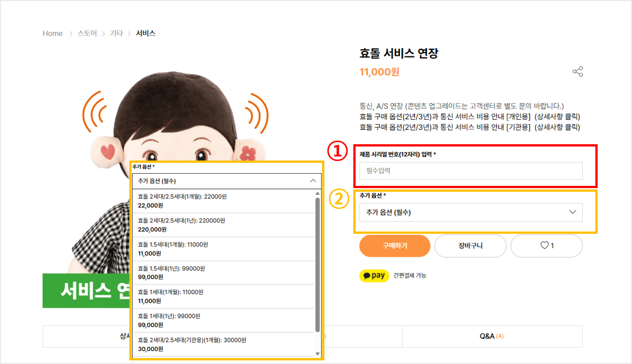This screenshot has height=364, width=632.
Task: Open the 추가 옵션 (필수) dropdown under the serial field
Action: pos(471,212)
